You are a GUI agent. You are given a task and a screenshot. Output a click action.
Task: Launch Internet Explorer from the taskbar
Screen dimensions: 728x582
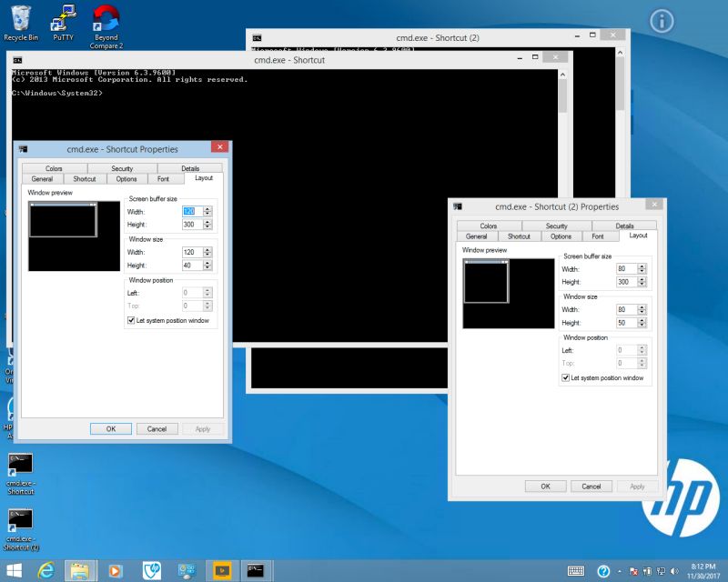(x=45, y=571)
